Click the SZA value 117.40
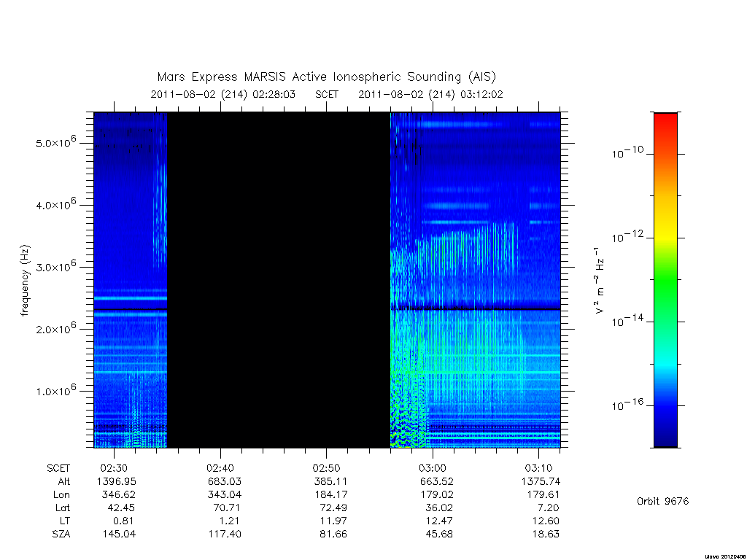This screenshot has width=747, height=560. tap(225, 534)
